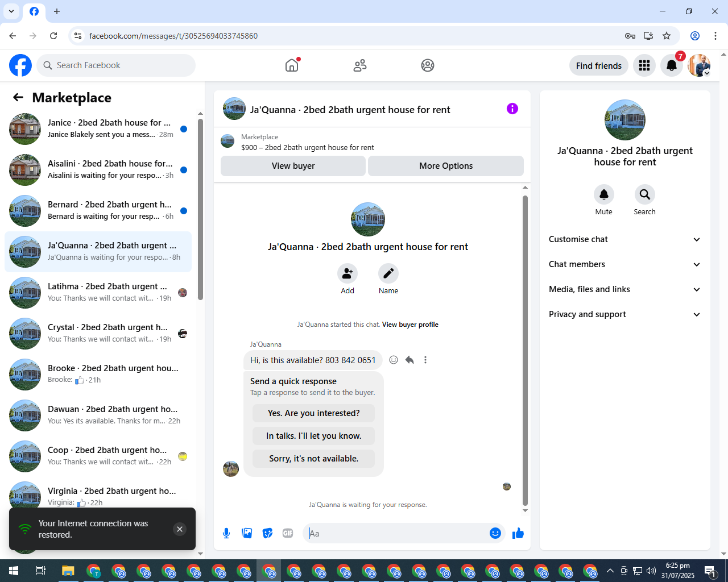
Task: Open the Home feed icon
Action: click(x=292, y=65)
